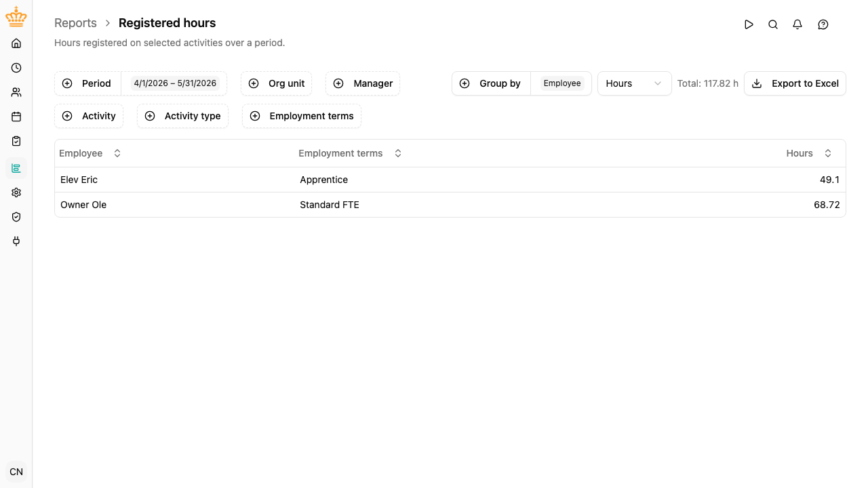The height and width of the screenshot is (488, 868).
Task: Click the CN user avatar
Action: click(16, 472)
